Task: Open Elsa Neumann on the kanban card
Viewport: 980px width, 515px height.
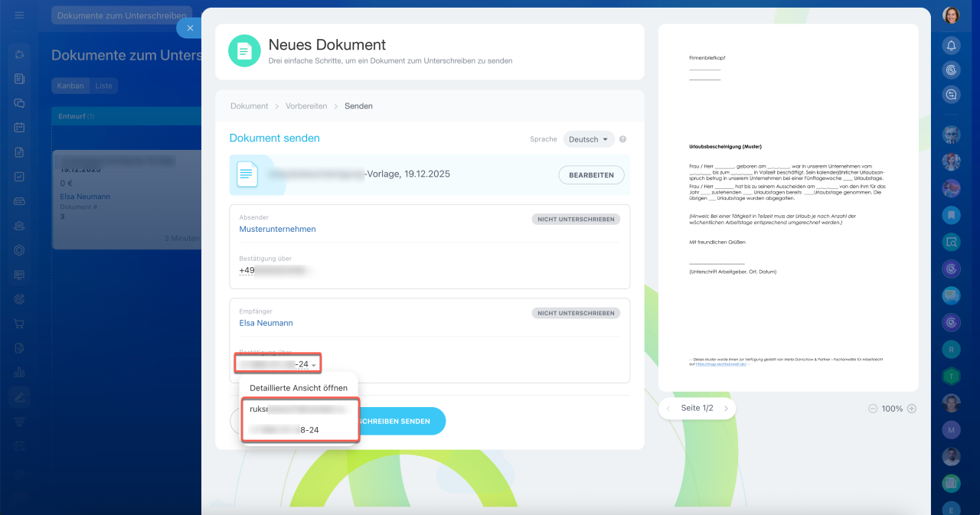Action: coord(85,197)
